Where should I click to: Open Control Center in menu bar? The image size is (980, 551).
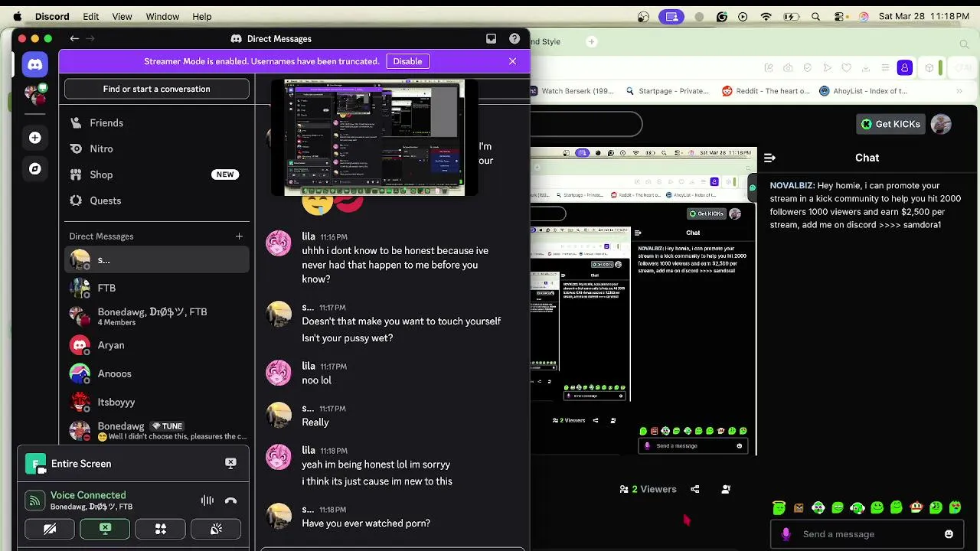[x=840, y=16]
